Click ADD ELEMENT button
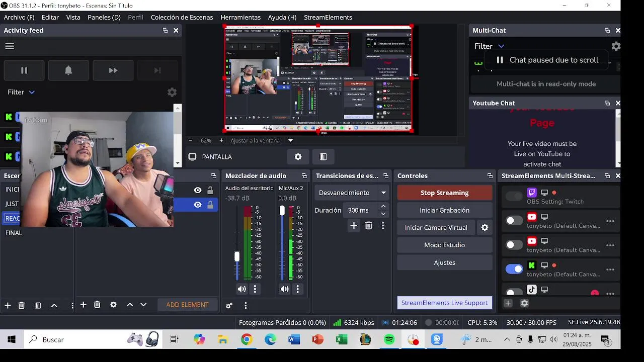This screenshot has height=362, width=644. tap(187, 305)
